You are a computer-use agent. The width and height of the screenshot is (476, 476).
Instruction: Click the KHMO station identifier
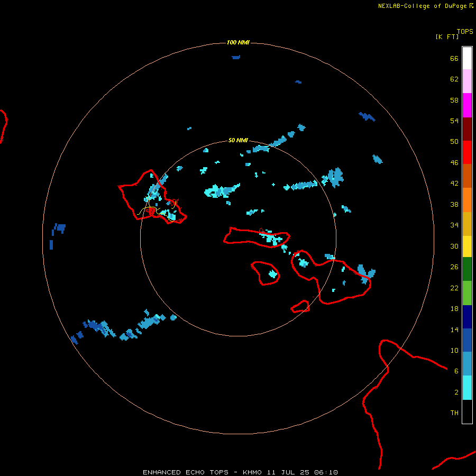(x=252, y=472)
